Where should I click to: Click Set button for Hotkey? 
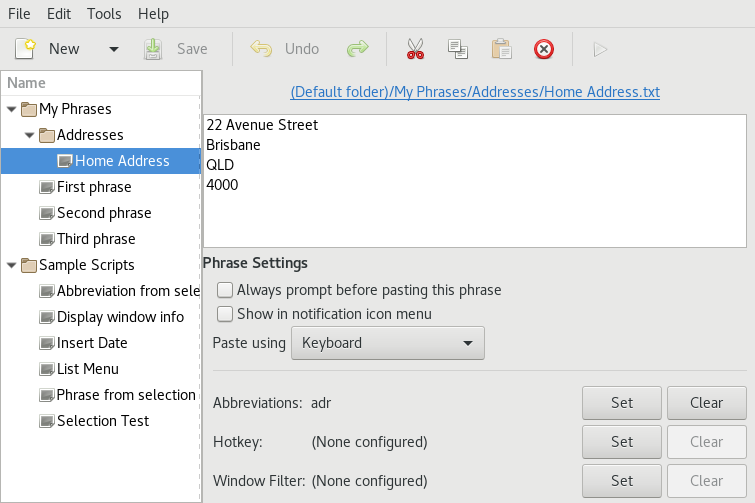[x=622, y=442]
